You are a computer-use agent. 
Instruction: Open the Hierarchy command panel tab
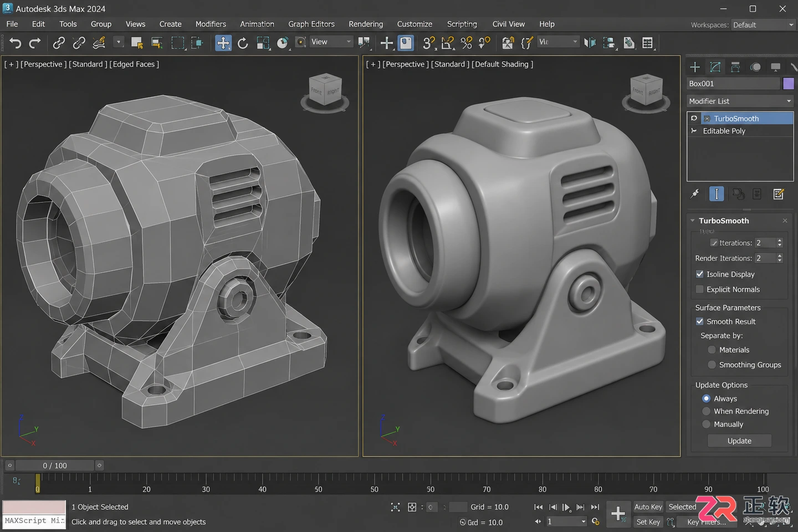click(735, 67)
